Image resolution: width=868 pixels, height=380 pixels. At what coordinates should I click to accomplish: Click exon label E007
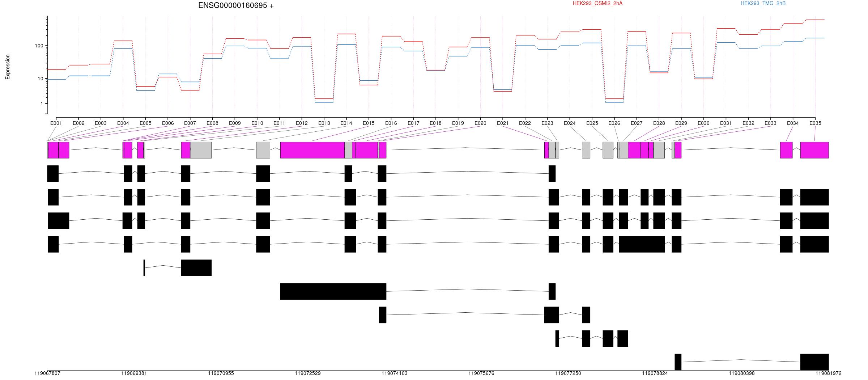pos(190,123)
